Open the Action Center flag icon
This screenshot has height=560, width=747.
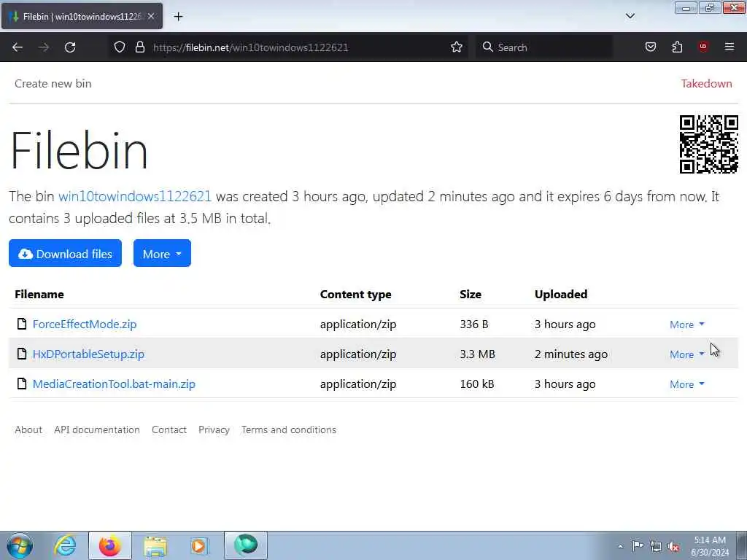[x=638, y=545]
